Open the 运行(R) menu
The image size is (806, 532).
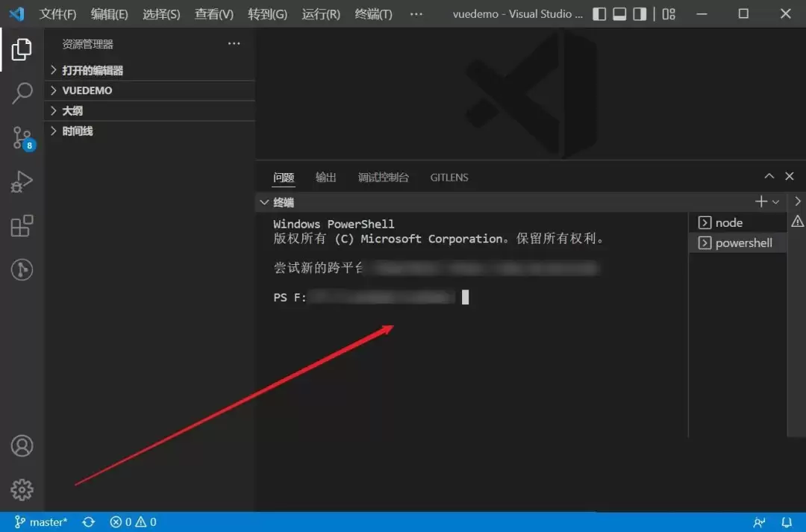point(321,14)
